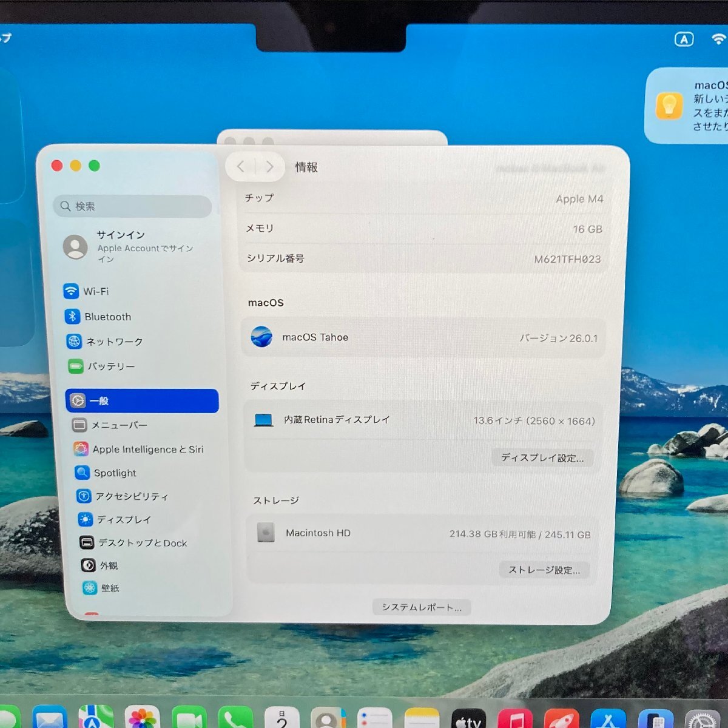The height and width of the screenshot is (728, 728).
Task: Click the ディスプレイ設定... button
Action: click(542, 458)
